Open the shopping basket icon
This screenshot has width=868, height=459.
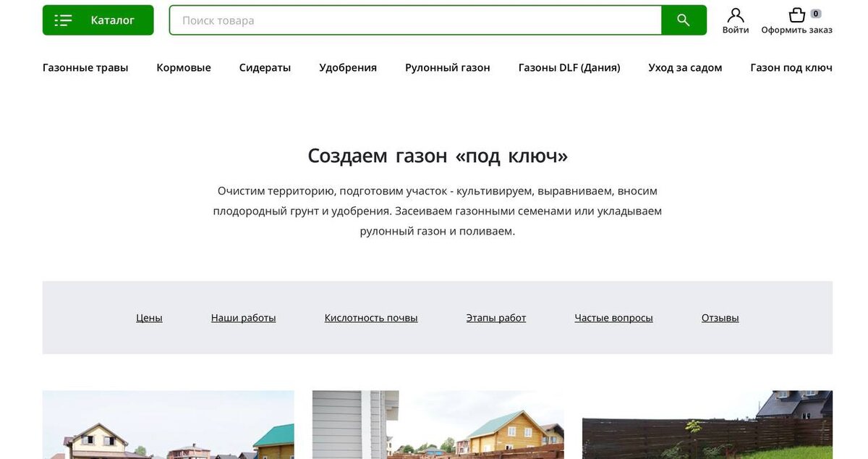click(x=796, y=14)
